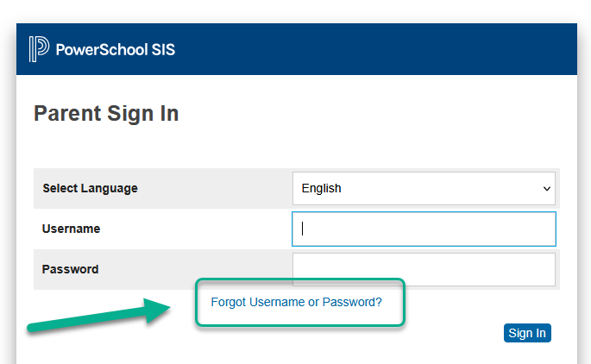Screen dimensions: 591x364
Task: Click the Parent Sign In heading
Action: click(x=106, y=113)
